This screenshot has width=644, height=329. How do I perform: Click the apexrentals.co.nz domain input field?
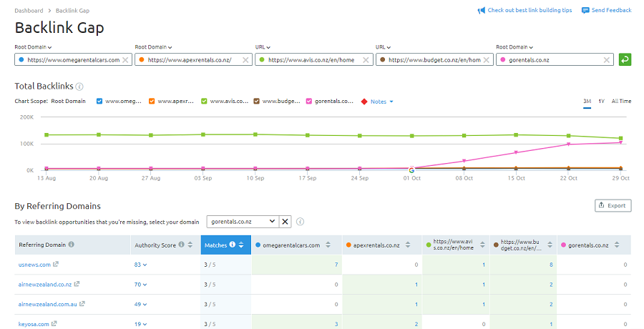click(193, 59)
